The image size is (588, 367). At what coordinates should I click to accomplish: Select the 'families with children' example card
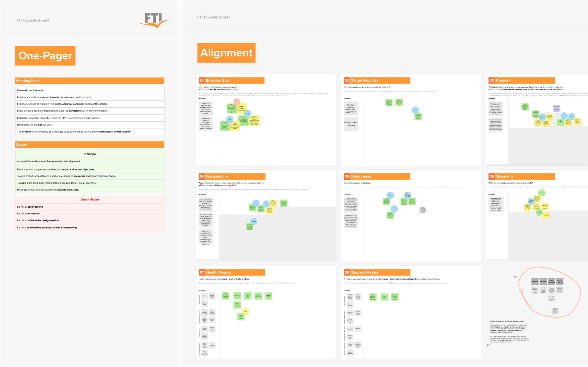(350, 124)
